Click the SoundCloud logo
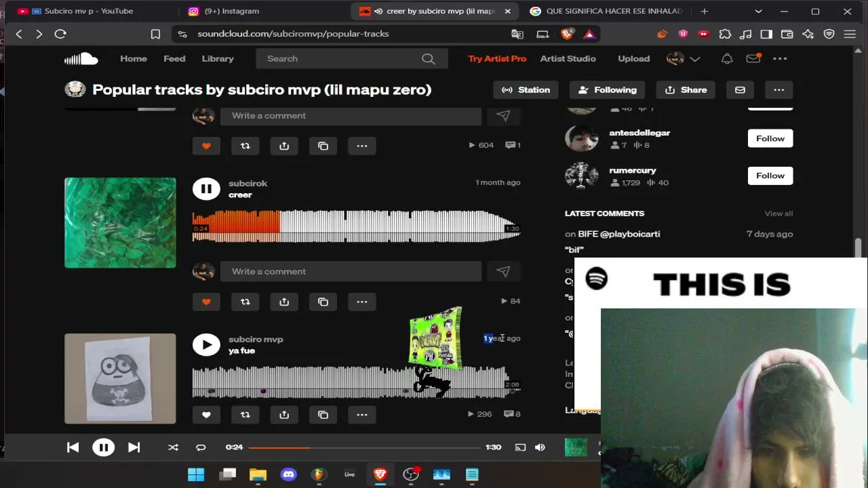Image resolution: width=868 pixels, height=488 pixels. tap(81, 59)
